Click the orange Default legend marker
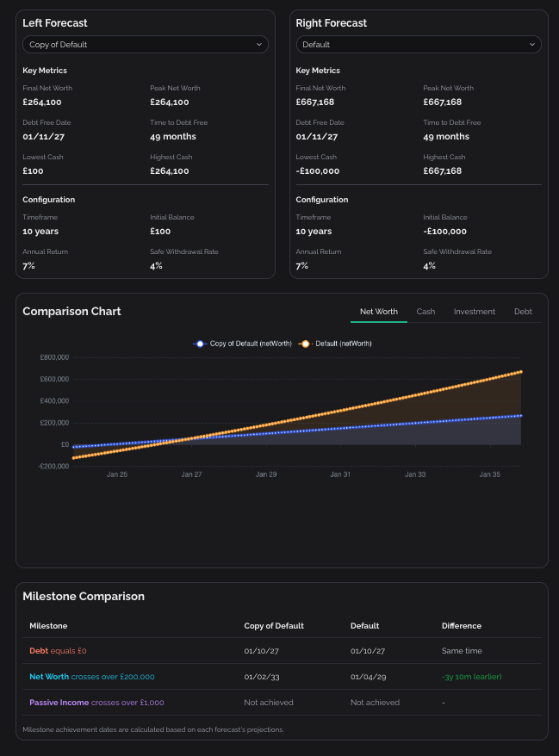Image resolution: width=559 pixels, height=756 pixels. pyautogui.click(x=305, y=344)
